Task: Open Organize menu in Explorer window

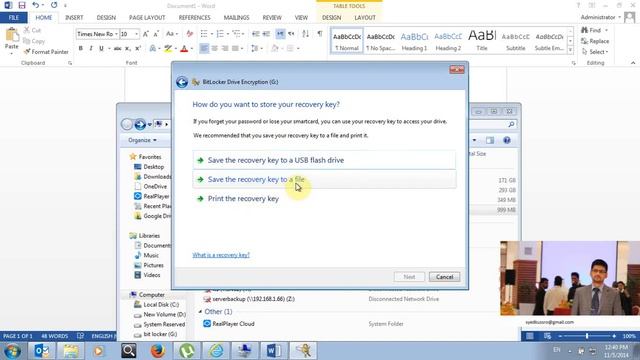Action: point(142,140)
